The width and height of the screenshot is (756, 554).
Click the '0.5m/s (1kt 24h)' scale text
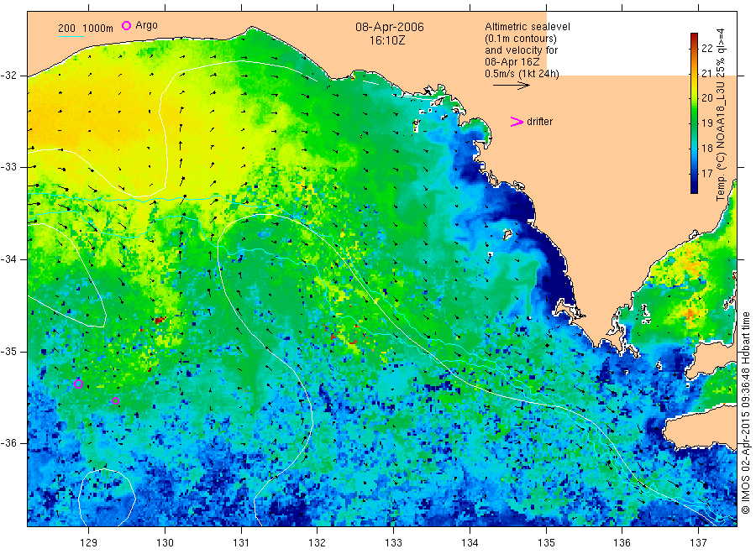pyautogui.click(x=522, y=74)
